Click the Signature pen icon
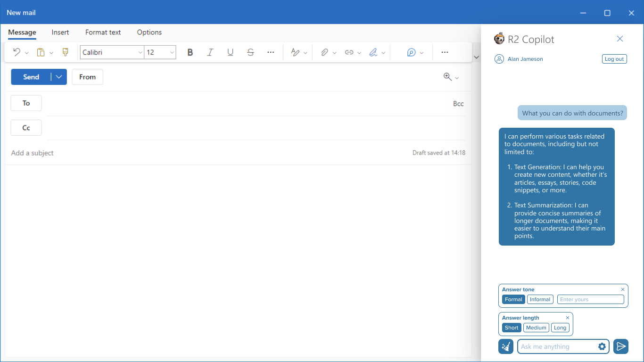The width and height of the screenshot is (644, 362). [x=373, y=52]
